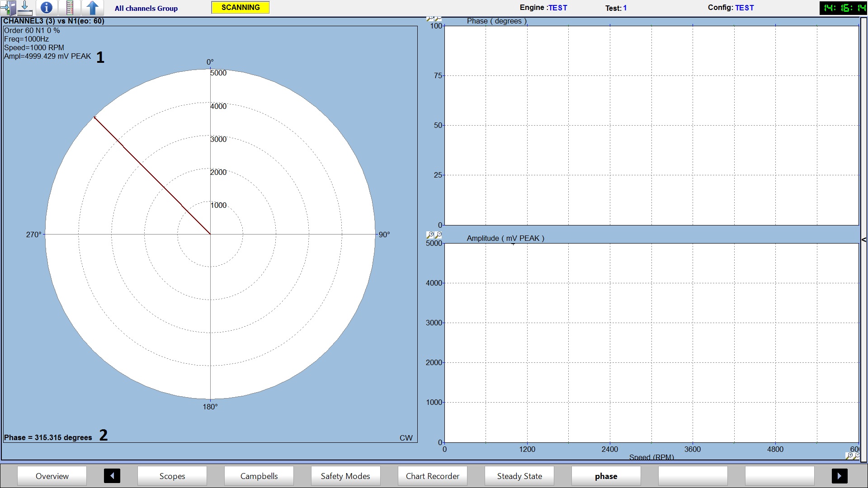This screenshot has width=868, height=488.
Task: Click the download-to-tray arrow icon
Action: [25, 8]
